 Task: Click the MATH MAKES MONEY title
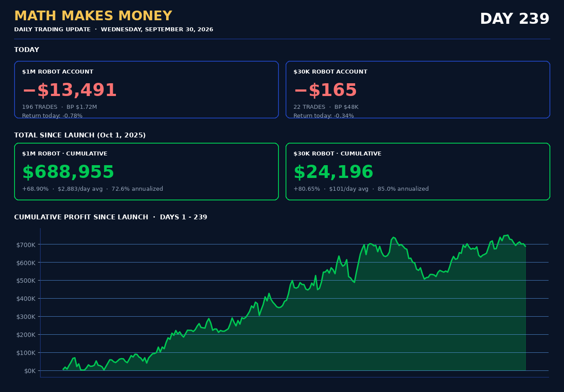pyautogui.click(x=93, y=16)
